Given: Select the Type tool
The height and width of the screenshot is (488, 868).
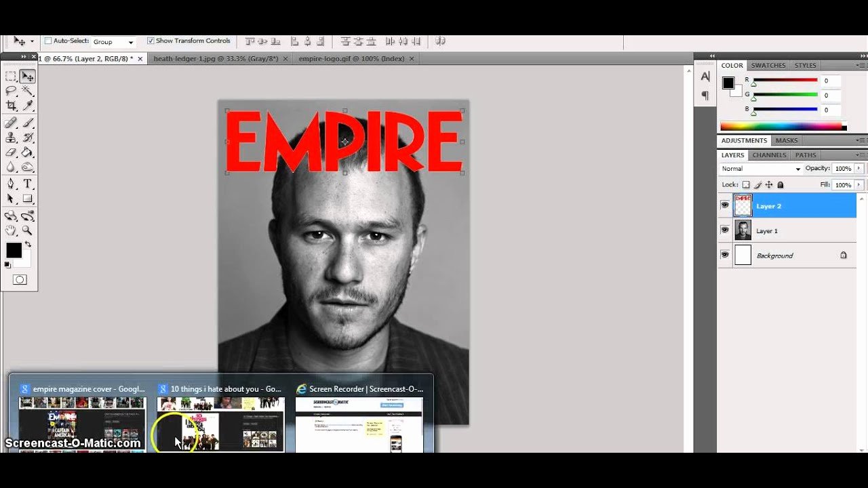Looking at the screenshot, I should click(27, 184).
